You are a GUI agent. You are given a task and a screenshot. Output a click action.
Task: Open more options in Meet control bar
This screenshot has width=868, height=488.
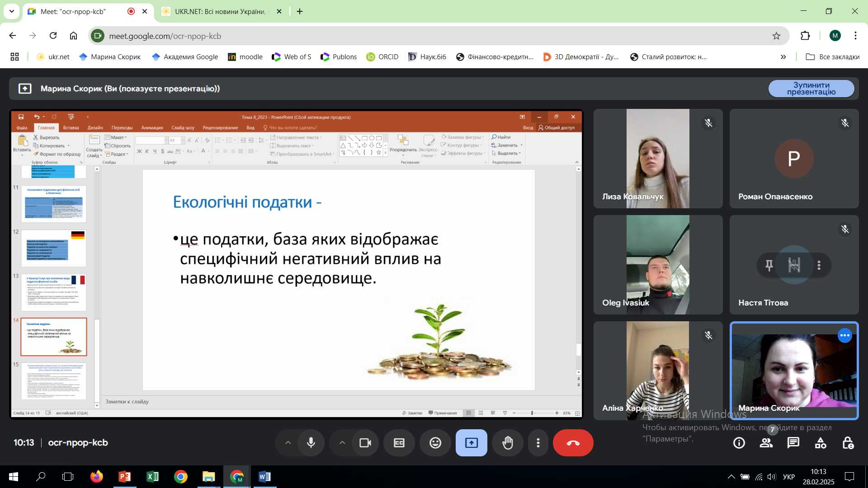pos(538,443)
